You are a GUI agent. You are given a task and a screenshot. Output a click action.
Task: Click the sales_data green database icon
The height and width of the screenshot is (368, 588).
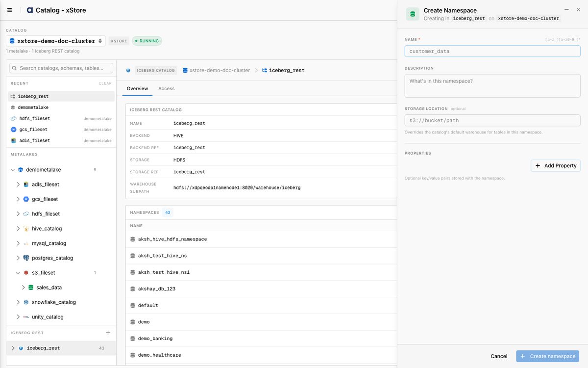pyautogui.click(x=31, y=288)
